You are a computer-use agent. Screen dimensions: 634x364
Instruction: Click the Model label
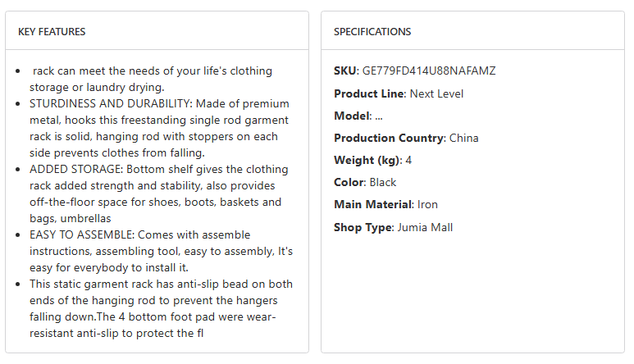tap(352, 116)
